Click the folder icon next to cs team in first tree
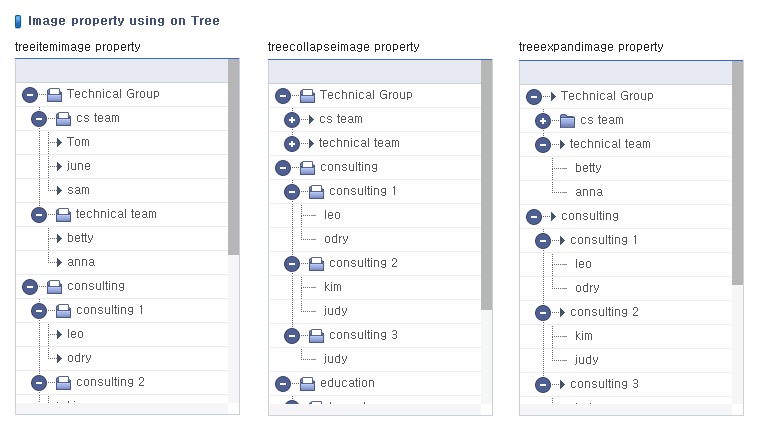764x435 pixels. click(63, 118)
